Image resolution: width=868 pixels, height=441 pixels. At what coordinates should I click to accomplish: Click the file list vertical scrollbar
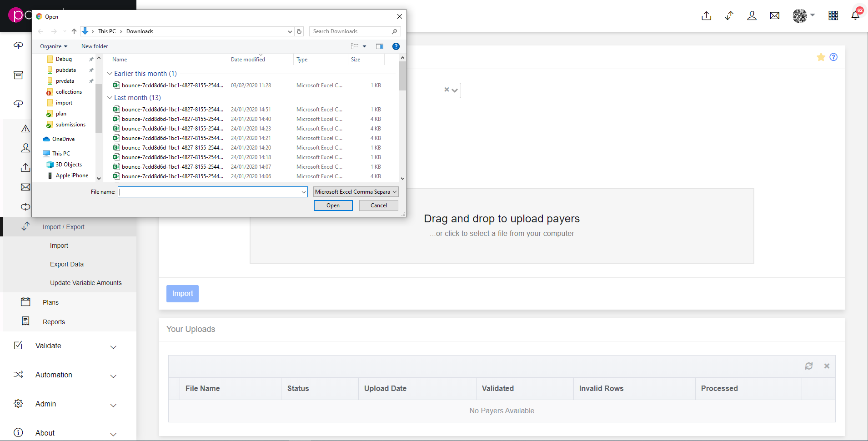tap(402, 75)
